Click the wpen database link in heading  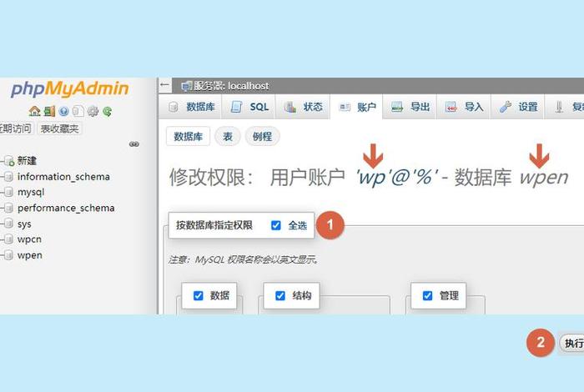tap(544, 178)
